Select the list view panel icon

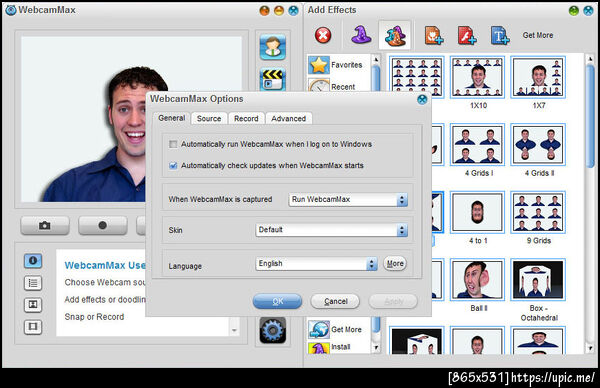[x=33, y=283]
